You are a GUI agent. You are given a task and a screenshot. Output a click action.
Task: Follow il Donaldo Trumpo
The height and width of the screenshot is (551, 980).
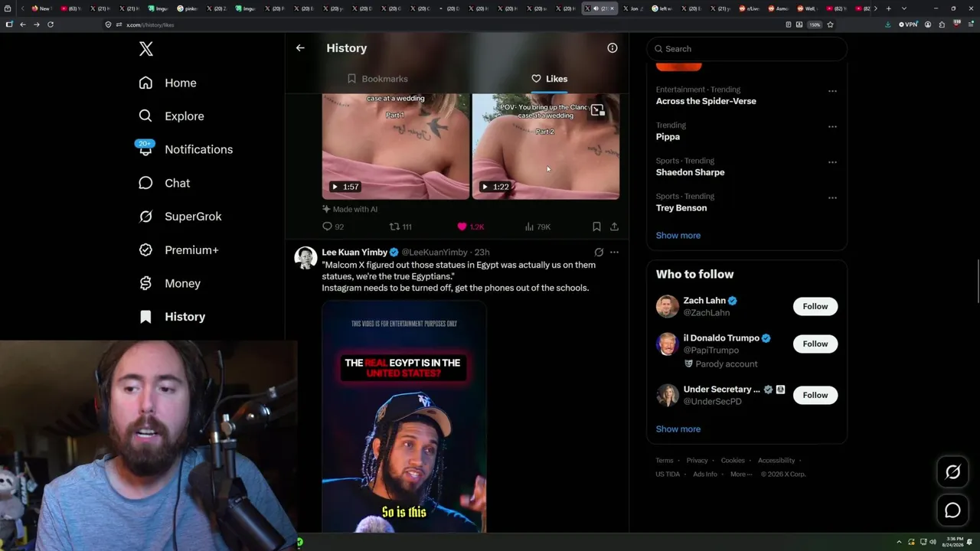[x=815, y=344]
